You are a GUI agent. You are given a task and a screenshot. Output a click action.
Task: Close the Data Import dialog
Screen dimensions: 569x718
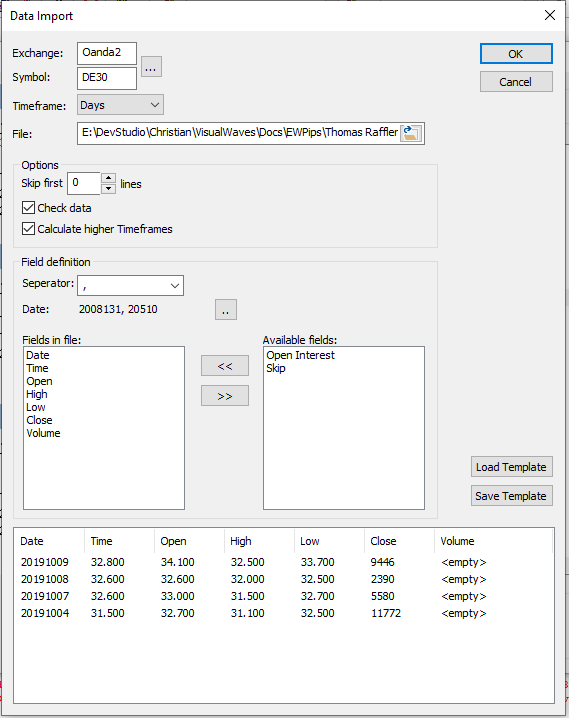point(550,15)
